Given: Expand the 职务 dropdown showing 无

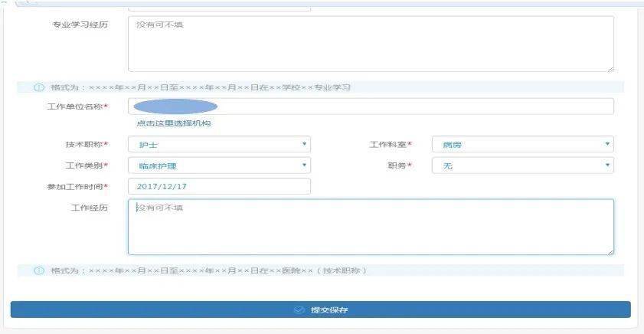Looking at the screenshot, I should click(522, 165).
